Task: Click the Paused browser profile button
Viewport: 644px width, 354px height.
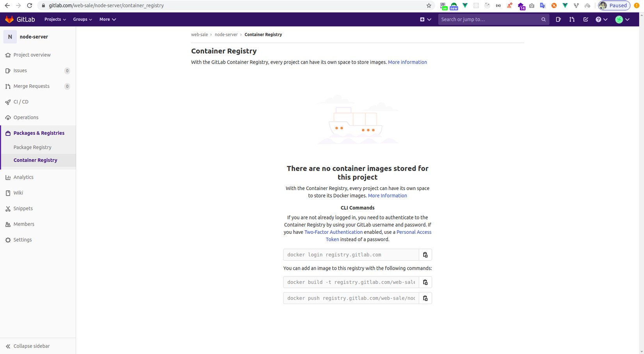Action: click(614, 5)
